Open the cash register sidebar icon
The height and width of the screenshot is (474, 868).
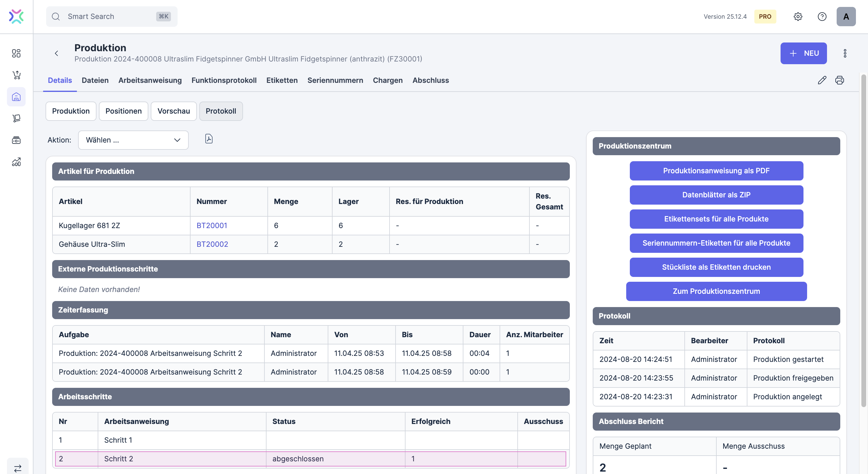[16, 140]
